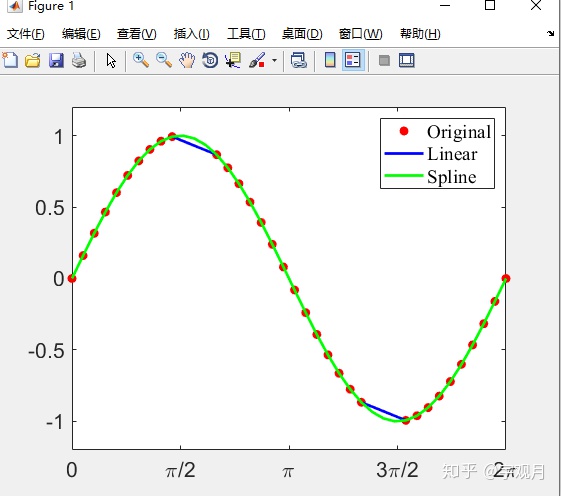The width and height of the screenshot is (561, 496).
Task: Enable the Rotate 3D tool
Action: click(x=210, y=60)
